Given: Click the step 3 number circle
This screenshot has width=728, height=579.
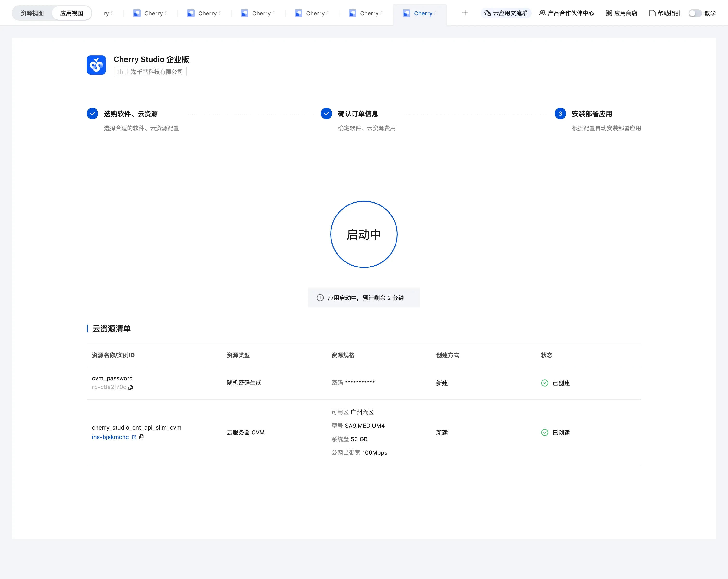Looking at the screenshot, I should coord(560,114).
